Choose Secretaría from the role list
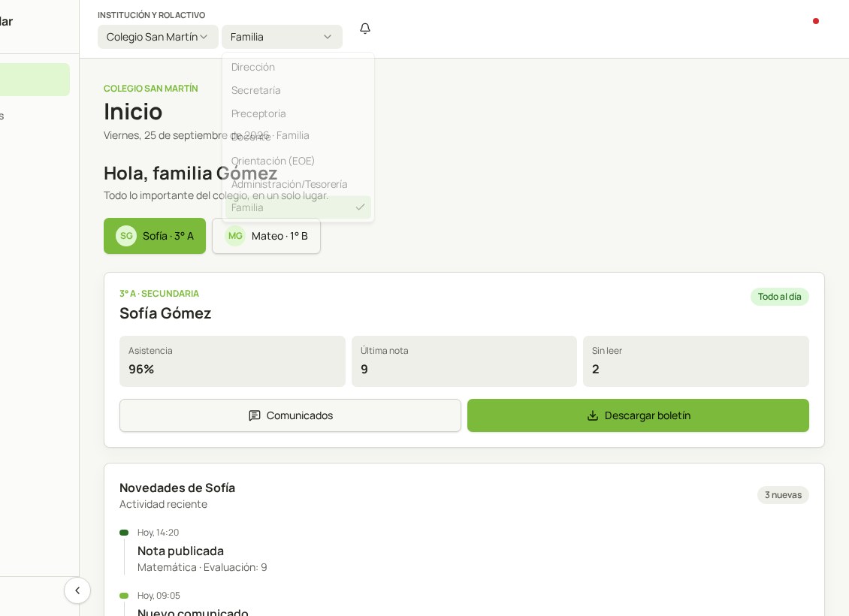Viewport: 849px width, 616px height. (298, 90)
